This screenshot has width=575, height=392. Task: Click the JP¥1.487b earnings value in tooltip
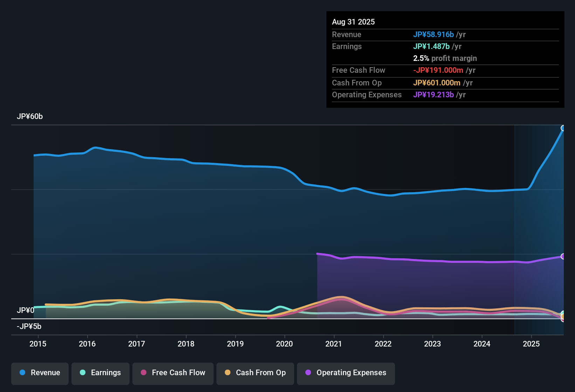(x=431, y=46)
